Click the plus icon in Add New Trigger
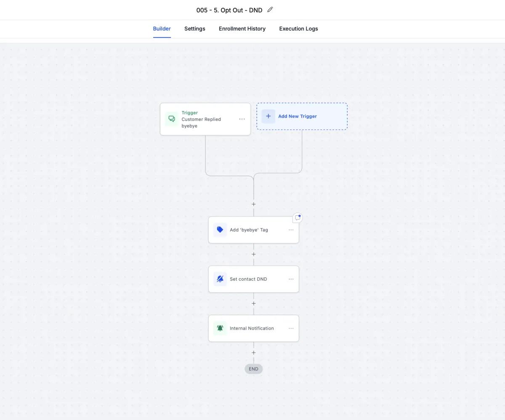Image resolution: width=505 pixels, height=420 pixels. pos(268,116)
